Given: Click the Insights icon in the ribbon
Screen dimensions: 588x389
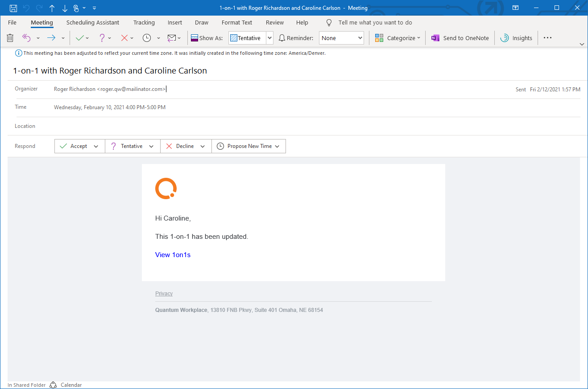Looking at the screenshot, I should pos(516,38).
